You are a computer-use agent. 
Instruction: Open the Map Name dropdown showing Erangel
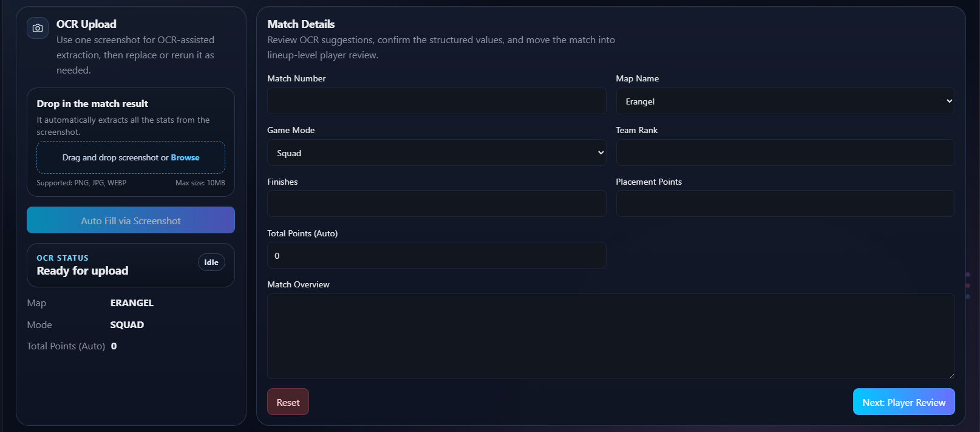785,101
